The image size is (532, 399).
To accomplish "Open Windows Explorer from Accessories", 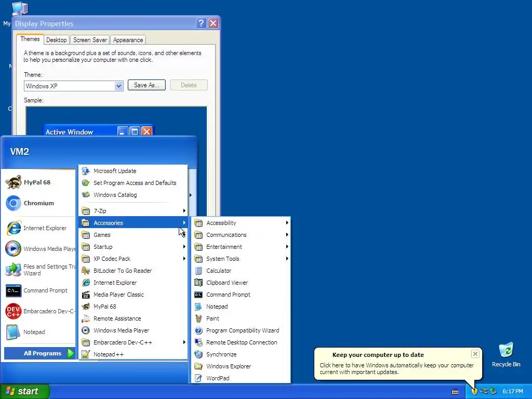I will coord(241,366).
